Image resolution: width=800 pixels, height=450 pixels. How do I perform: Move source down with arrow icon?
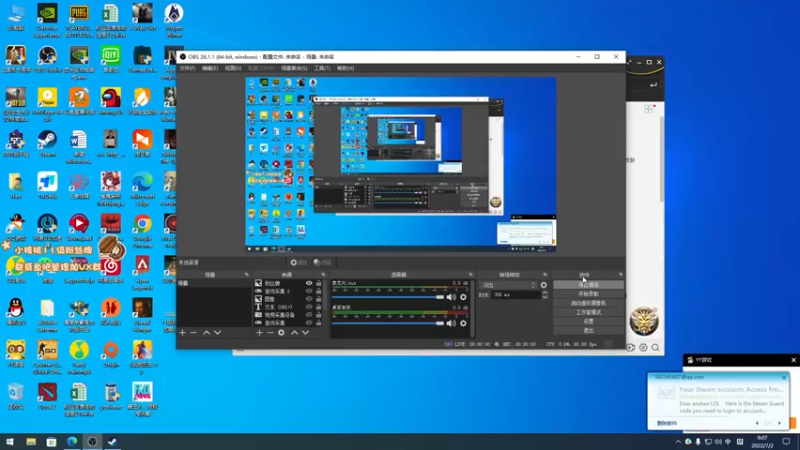pos(305,333)
